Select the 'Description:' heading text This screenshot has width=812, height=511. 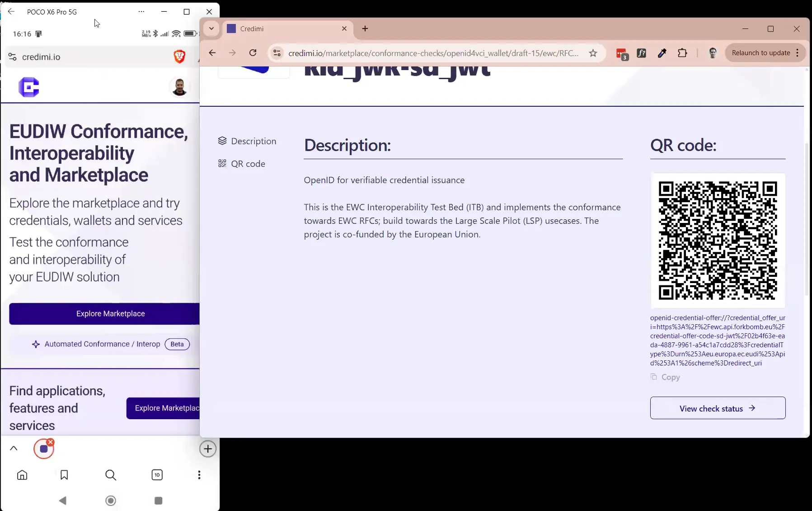tap(347, 145)
